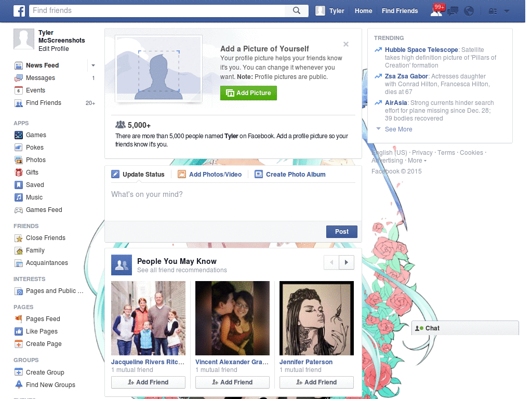Add Jacqueline Rivers Ritc... as friend
Viewport: 532px width, 399px height.
148,382
